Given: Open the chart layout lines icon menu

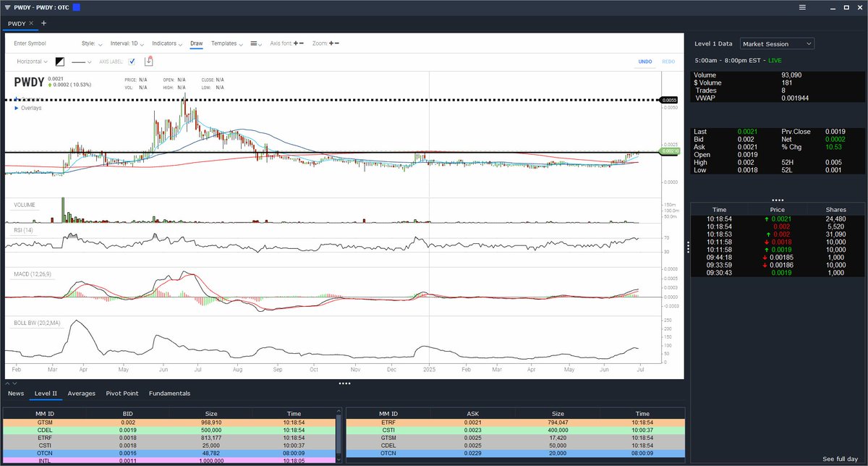Looking at the screenshot, I should click(257, 43).
